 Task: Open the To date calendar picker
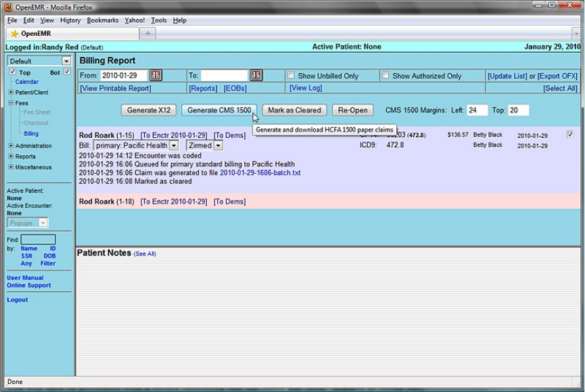coord(256,75)
